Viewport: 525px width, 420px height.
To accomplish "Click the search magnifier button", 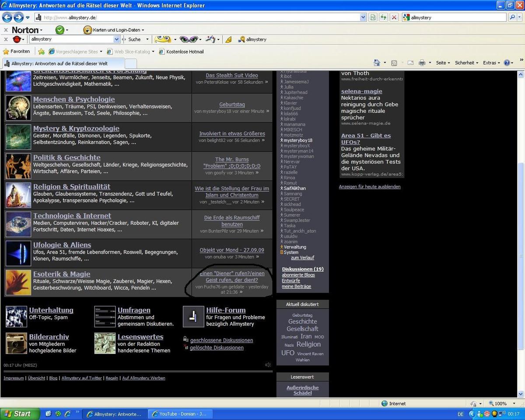I will tap(512, 17).
